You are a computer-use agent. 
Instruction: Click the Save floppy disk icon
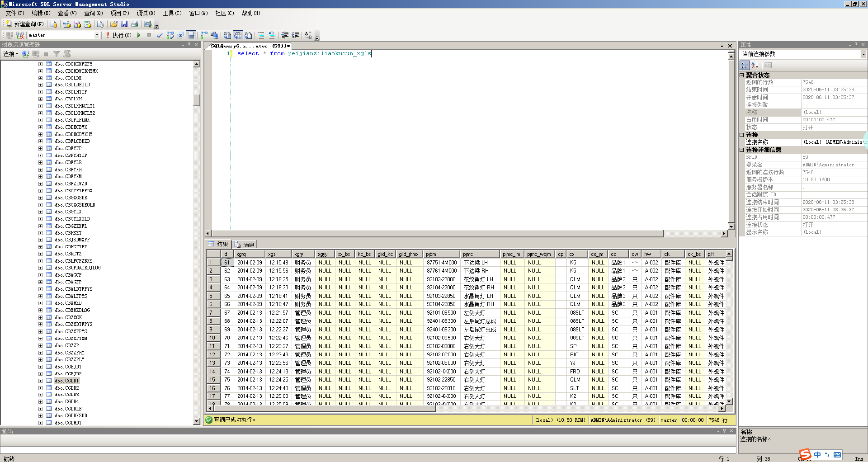tap(124, 24)
